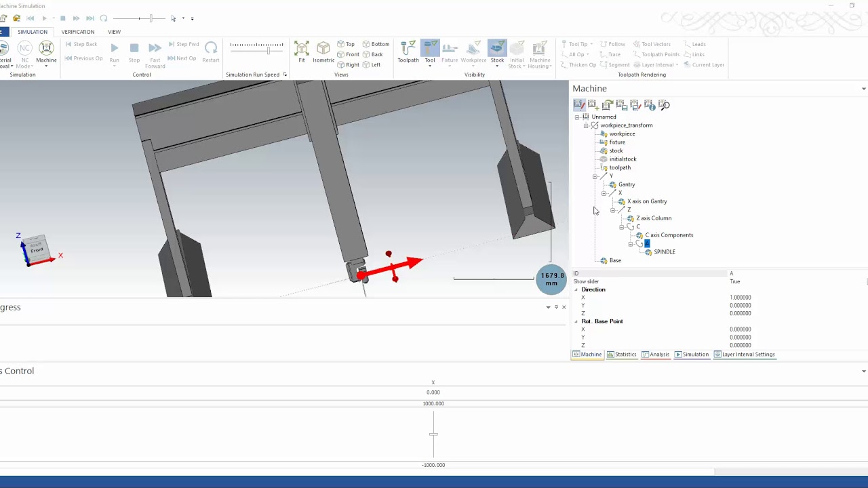Click the Fast Forward button
Viewport: 868px width, 488px height.
coord(155,54)
